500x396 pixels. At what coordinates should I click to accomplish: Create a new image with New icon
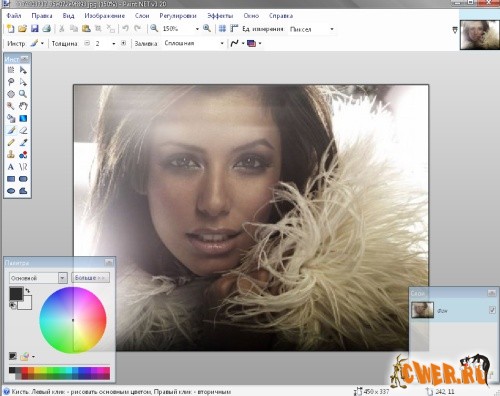coord(10,29)
